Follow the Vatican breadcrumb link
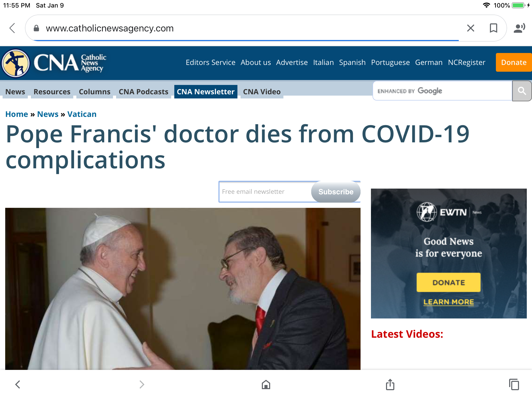 click(x=82, y=114)
